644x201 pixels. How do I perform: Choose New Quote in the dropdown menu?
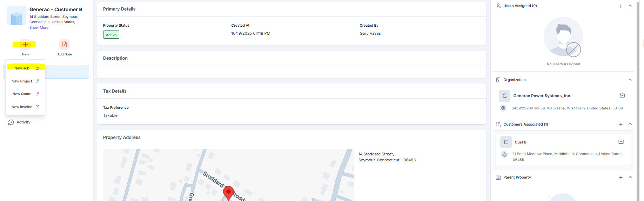pyautogui.click(x=22, y=94)
